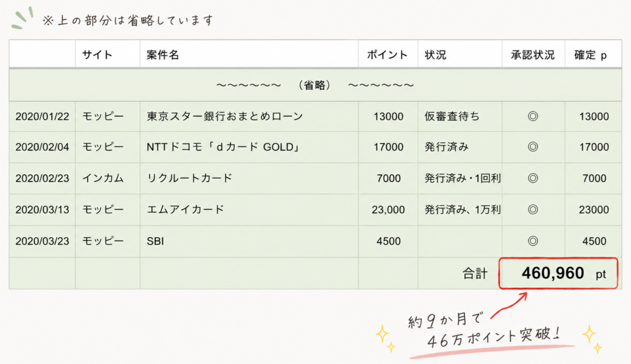Click the red arrow pointing to total
This screenshot has width=631, height=364.
(x=509, y=305)
